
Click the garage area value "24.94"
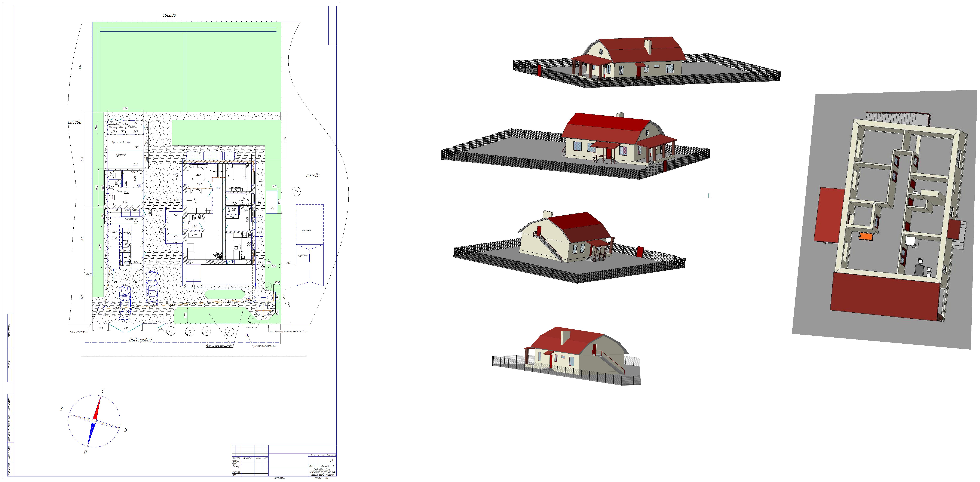pyautogui.click(x=114, y=238)
